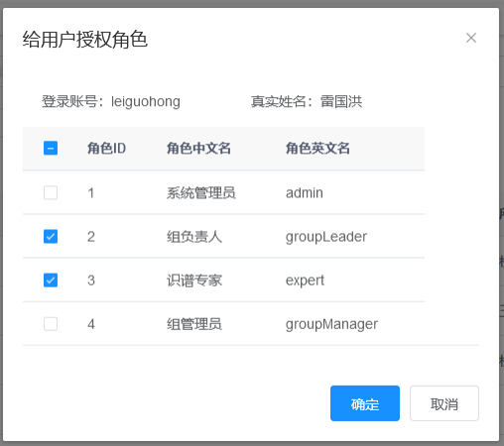Select the 识谱专家 role name cell
This screenshot has width=504, height=446.
(x=194, y=280)
